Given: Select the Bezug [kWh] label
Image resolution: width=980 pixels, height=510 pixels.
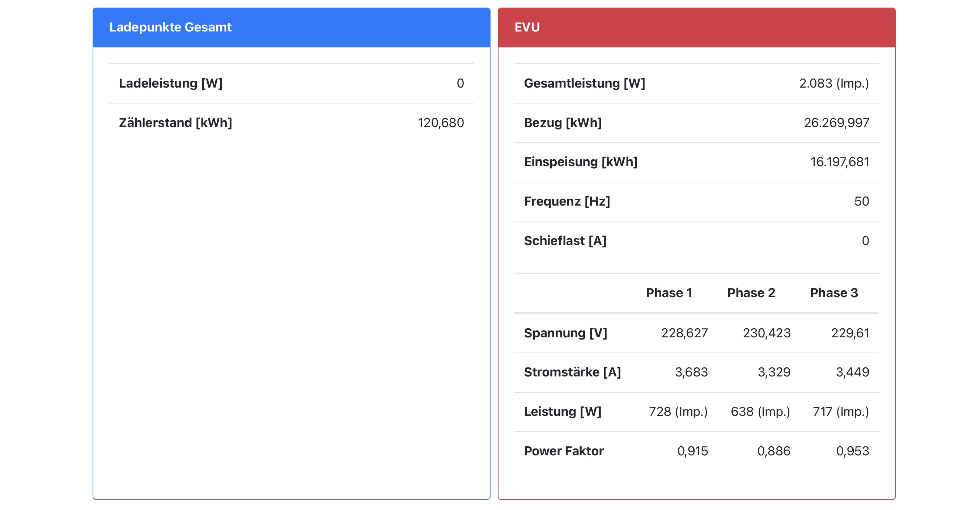Looking at the screenshot, I should (562, 123).
